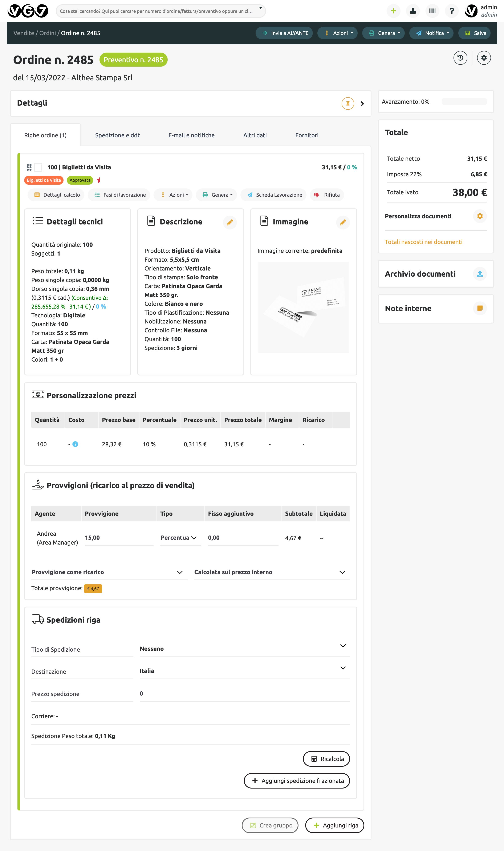Open order settings gear icon
The image size is (504, 851).
point(484,58)
